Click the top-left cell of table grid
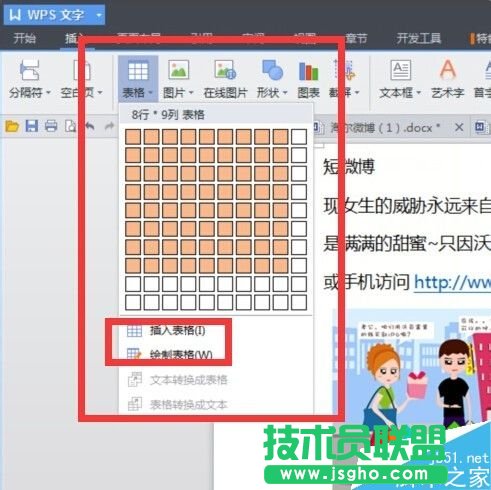This screenshot has height=490, width=491. pos(133,137)
